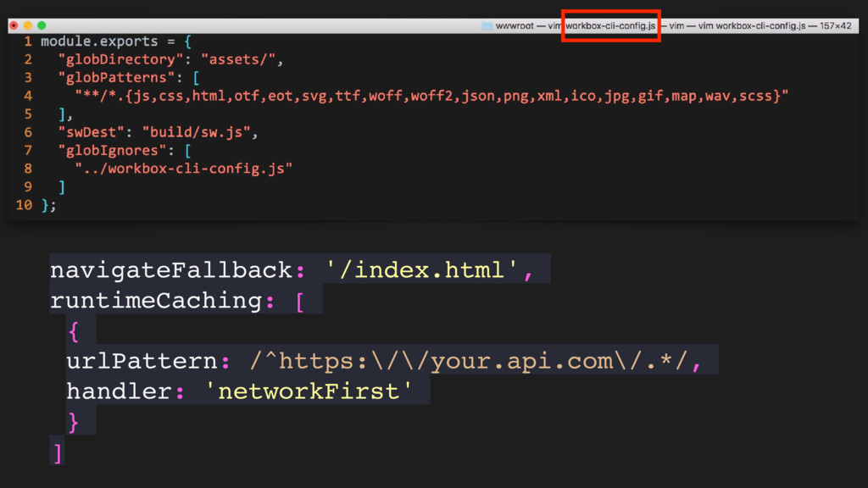Click the "assets/" string value

pos(238,59)
